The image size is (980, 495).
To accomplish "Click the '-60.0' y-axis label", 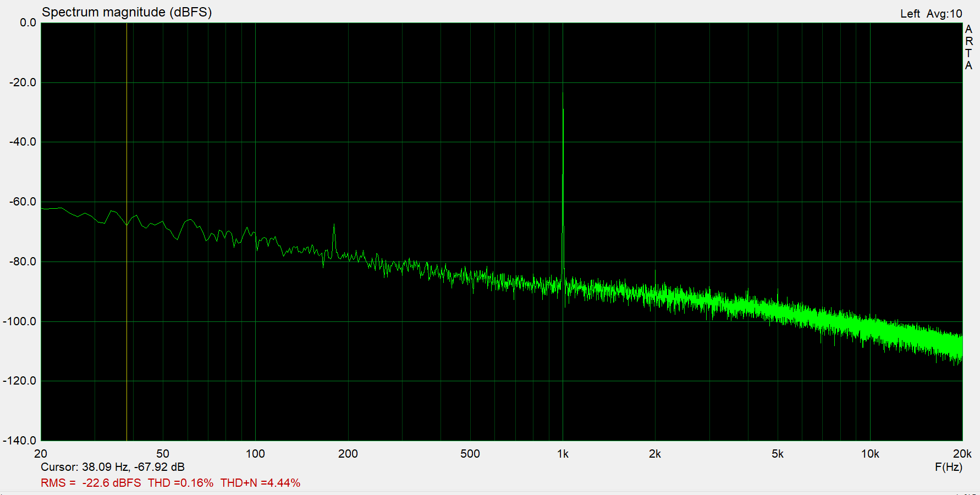I will point(23,202).
